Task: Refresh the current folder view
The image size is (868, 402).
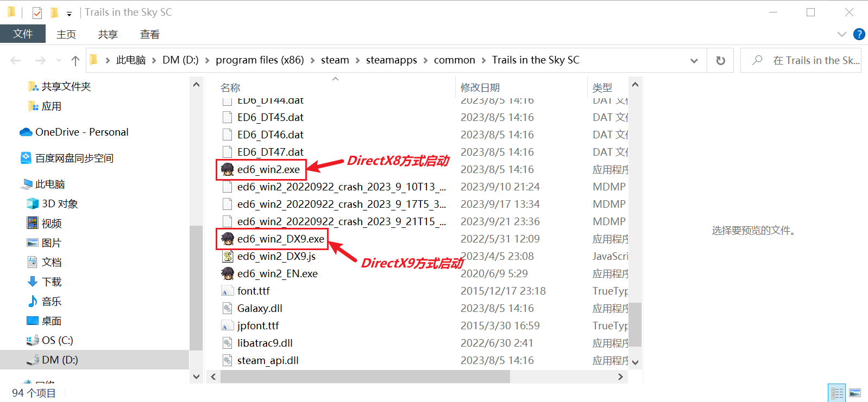Action: [721, 60]
